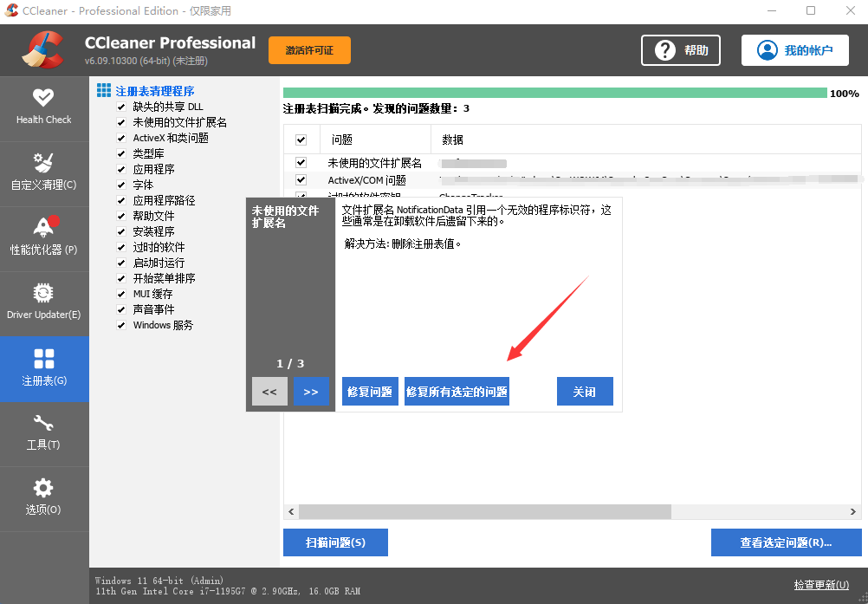The height and width of the screenshot is (604, 868).
Task: Toggle 帮助文件 checkbox
Action: pos(121,216)
